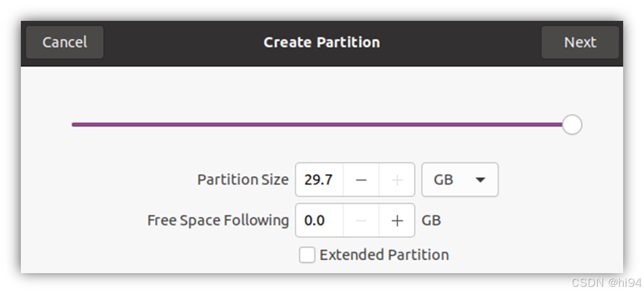The width and height of the screenshot is (644, 294).
Task: Click Next to continue partition creation
Action: [580, 42]
